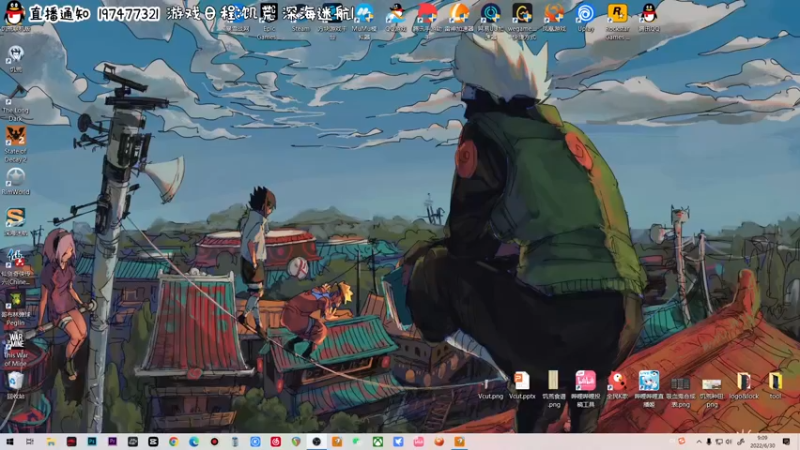This screenshot has height=450, width=800.
Task: Open the notification center icon
Action: tap(786, 442)
